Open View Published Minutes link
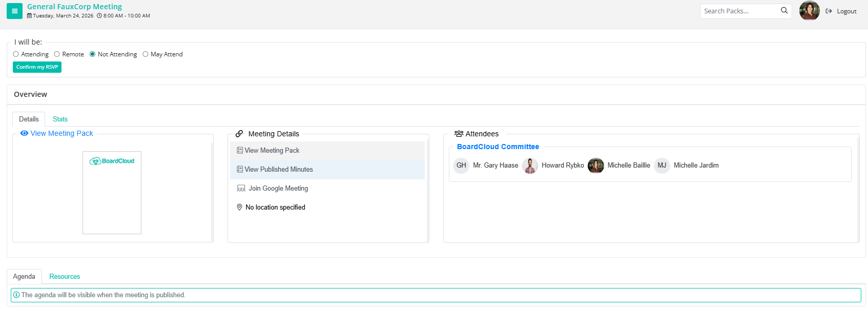The width and height of the screenshot is (868, 309). pos(278,170)
